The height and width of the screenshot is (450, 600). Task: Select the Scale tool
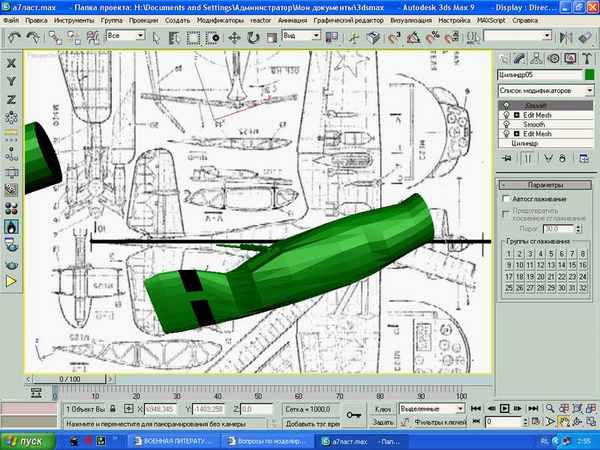click(x=272, y=38)
